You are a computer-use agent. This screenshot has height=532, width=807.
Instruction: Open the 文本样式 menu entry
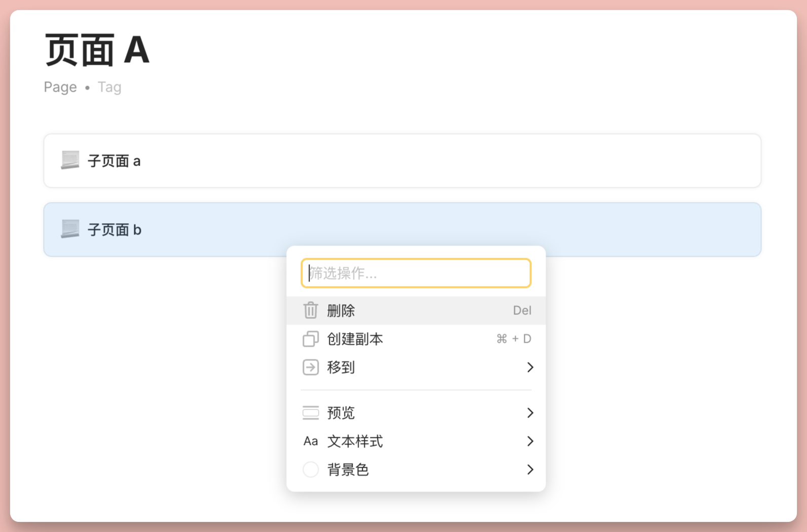click(x=416, y=441)
